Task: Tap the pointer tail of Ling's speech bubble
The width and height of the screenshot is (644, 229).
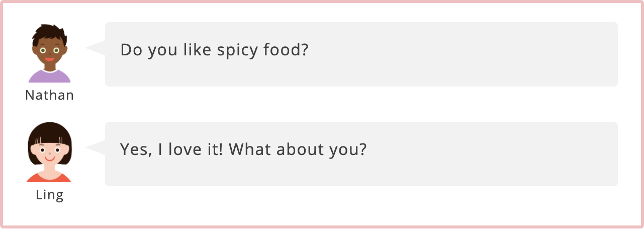Action: click(x=96, y=147)
